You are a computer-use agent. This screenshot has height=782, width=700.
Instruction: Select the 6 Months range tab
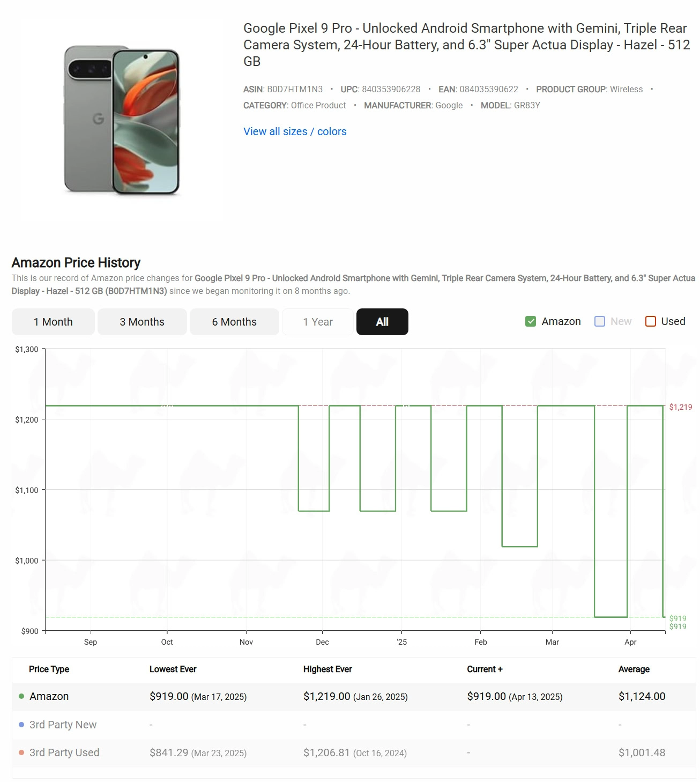234,322
